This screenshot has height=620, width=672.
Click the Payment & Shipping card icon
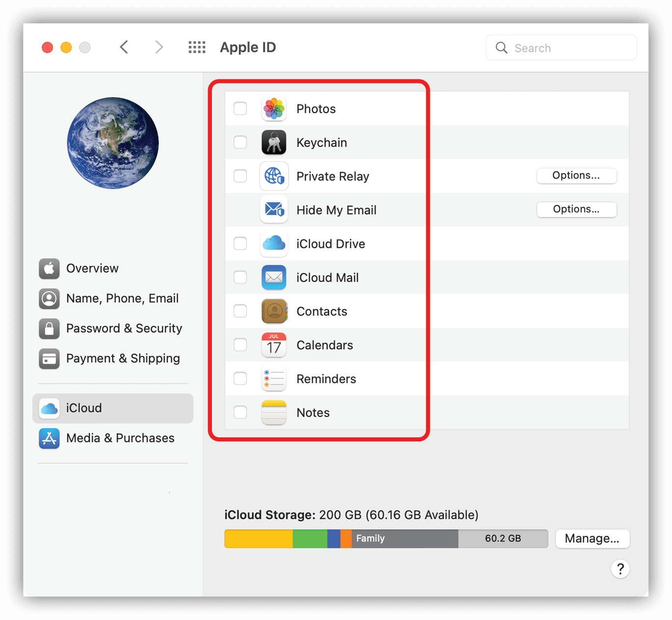pos(49,358)
